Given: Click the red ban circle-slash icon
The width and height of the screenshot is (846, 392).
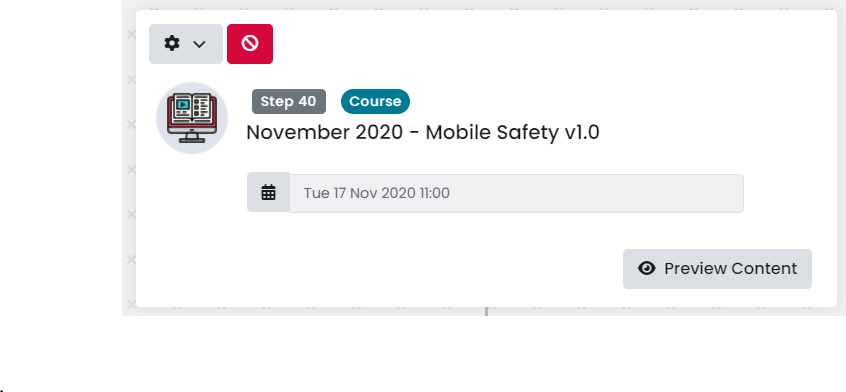Looking at the screenshot, I should [250, 44].
